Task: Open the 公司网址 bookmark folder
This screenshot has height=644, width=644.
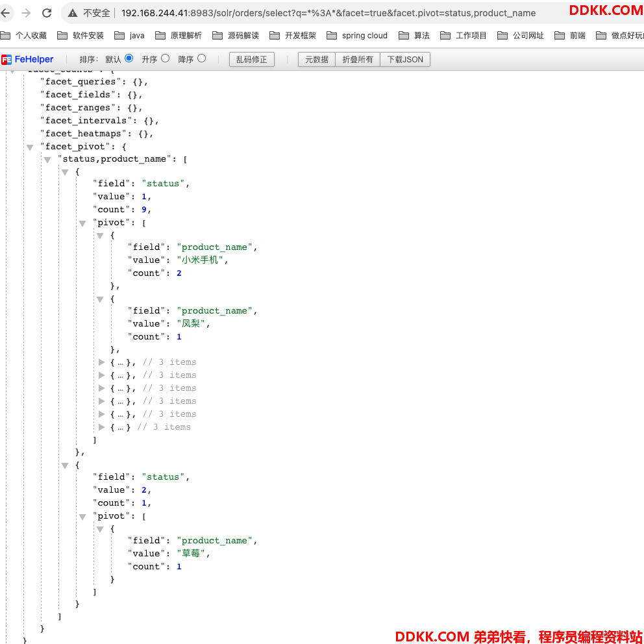Action: (521, 36)
